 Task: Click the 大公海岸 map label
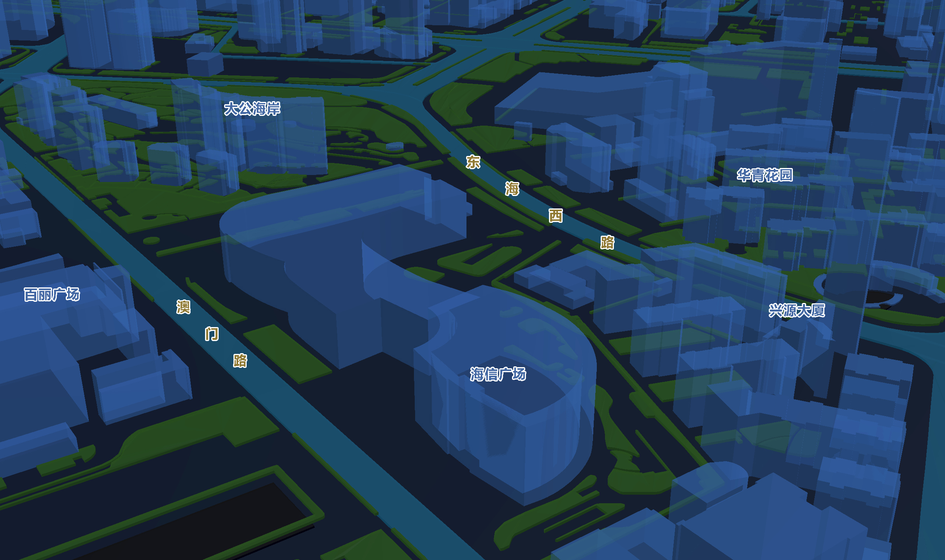coord(252,109)
